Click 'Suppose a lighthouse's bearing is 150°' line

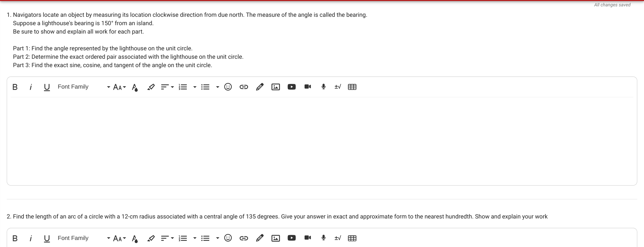(83, 23)
